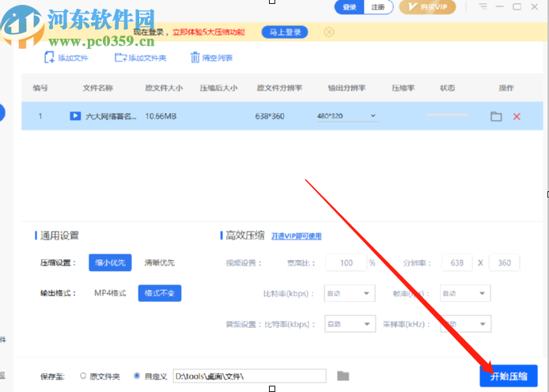The height and width of the screenshot is (392, 549).
Task: Close the application window
Action: coord(534,6)
